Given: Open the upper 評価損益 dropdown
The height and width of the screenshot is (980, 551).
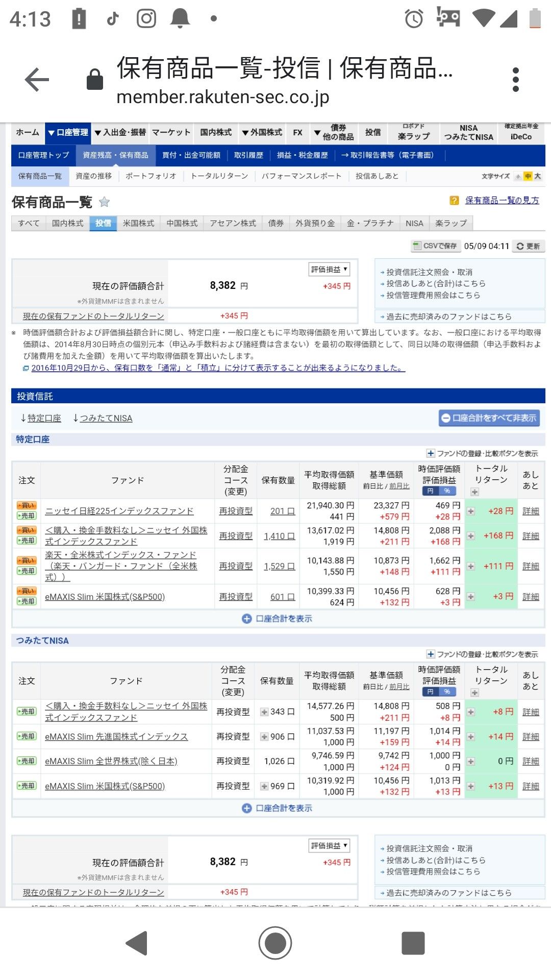Looking at the screenshot, I should 329,269.
